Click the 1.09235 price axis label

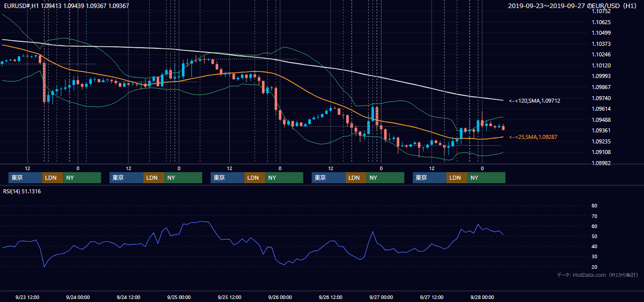pos(601,141)
